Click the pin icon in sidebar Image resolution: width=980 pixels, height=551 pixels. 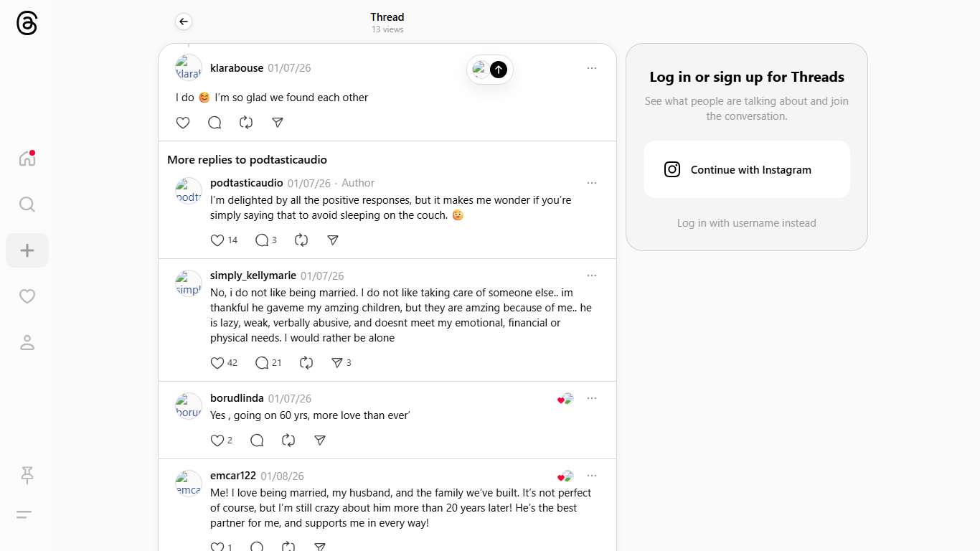click(x=27, y=475)
